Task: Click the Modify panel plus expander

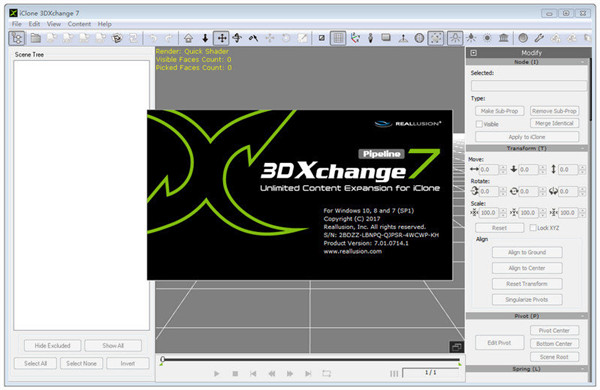Action: point(474,53)
